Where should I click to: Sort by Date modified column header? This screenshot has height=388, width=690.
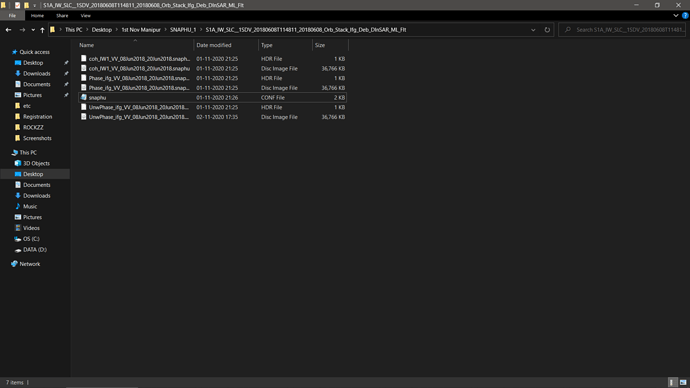[226, 45]
